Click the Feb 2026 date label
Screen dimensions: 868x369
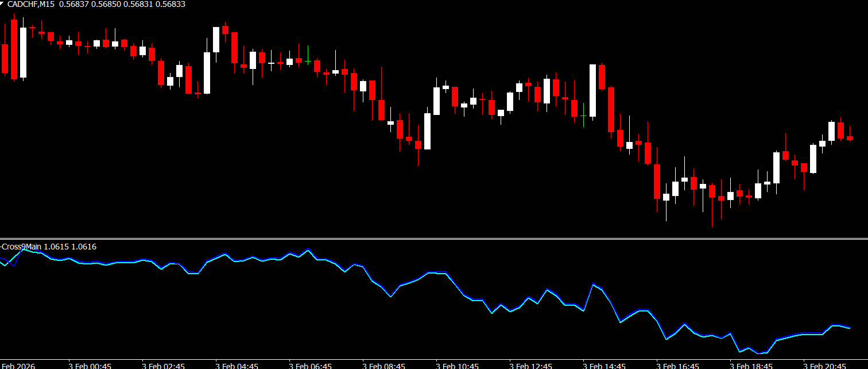(x=17, y=366)
